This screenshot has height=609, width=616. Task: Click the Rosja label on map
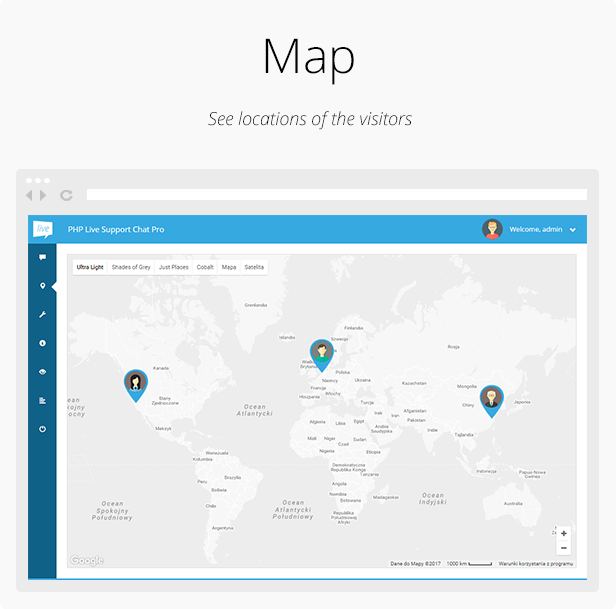pos(454,347)
